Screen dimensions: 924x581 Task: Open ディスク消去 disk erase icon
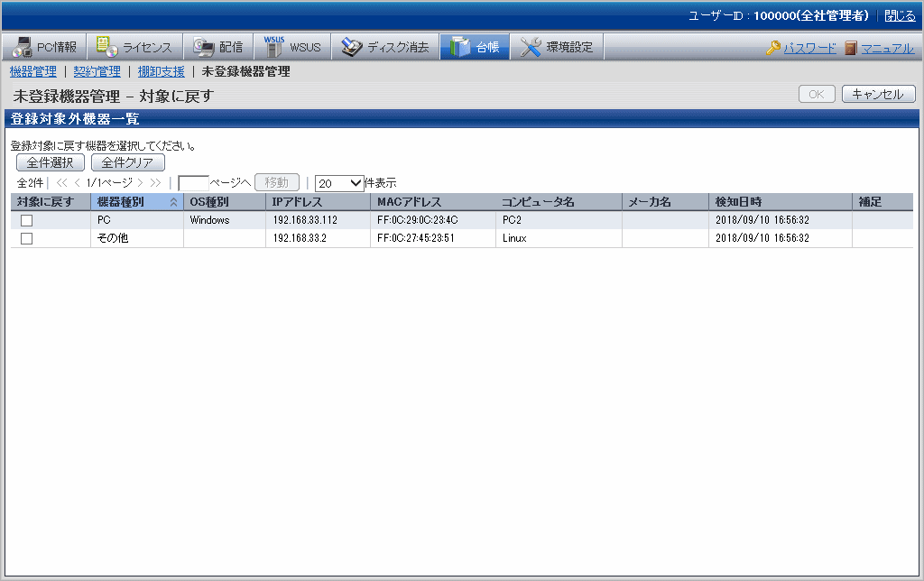point(352,47)
